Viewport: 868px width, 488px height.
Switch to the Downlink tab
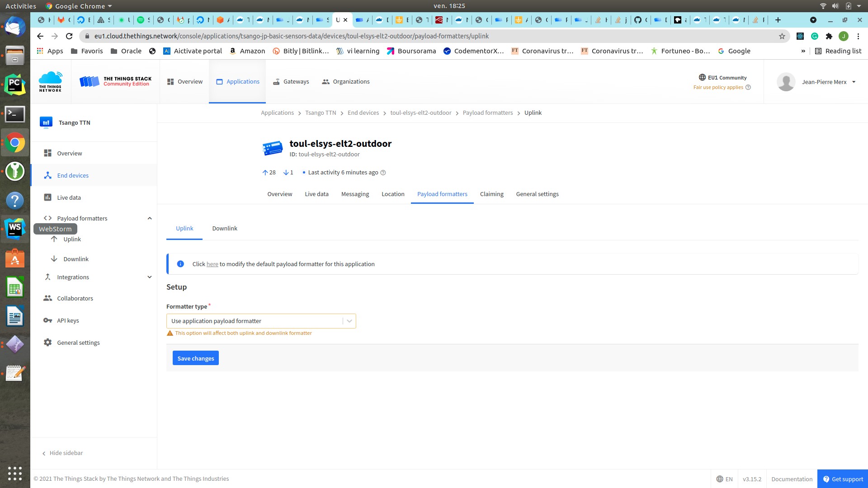(x=225, y=228)
